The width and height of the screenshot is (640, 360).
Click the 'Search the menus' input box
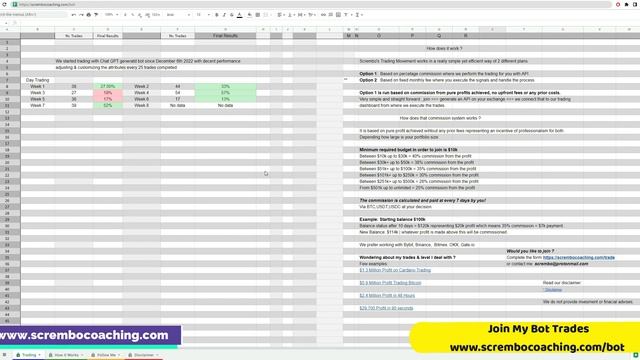(x=33, y=15)
